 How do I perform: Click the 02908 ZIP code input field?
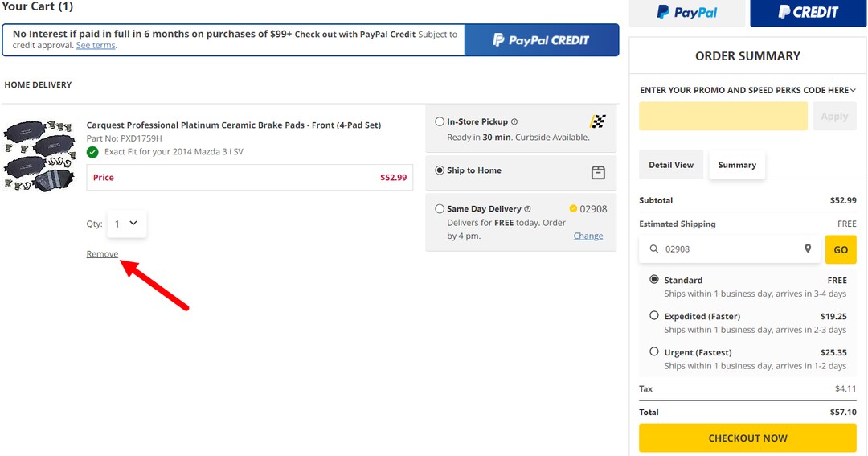pyautogui.click(x=730, y=249)
